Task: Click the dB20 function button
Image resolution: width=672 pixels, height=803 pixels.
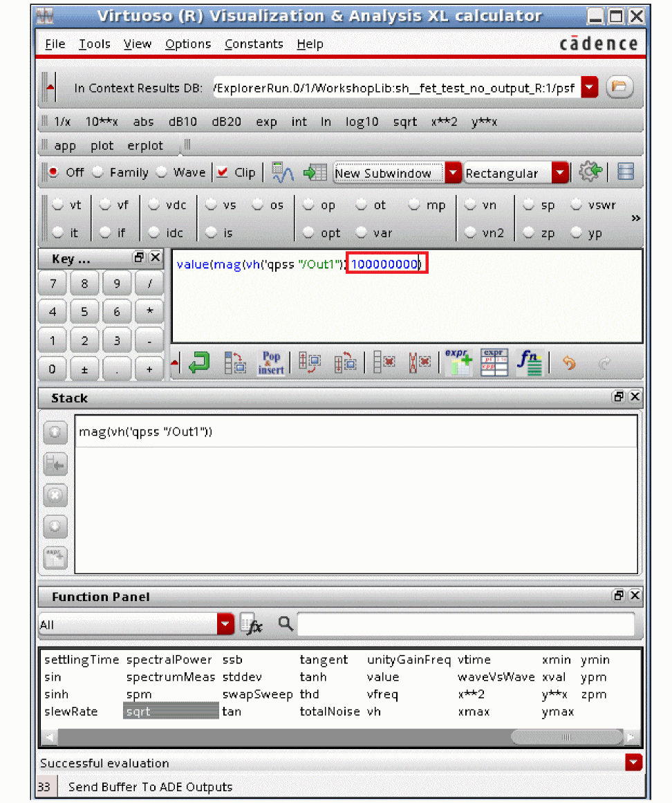Action: click(226, 122)
